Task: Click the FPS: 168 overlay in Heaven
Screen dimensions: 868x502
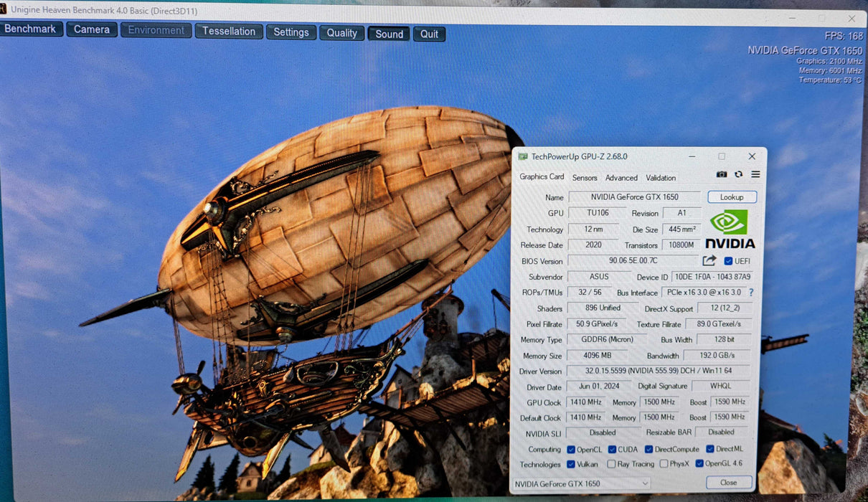Action: [843, 36]
